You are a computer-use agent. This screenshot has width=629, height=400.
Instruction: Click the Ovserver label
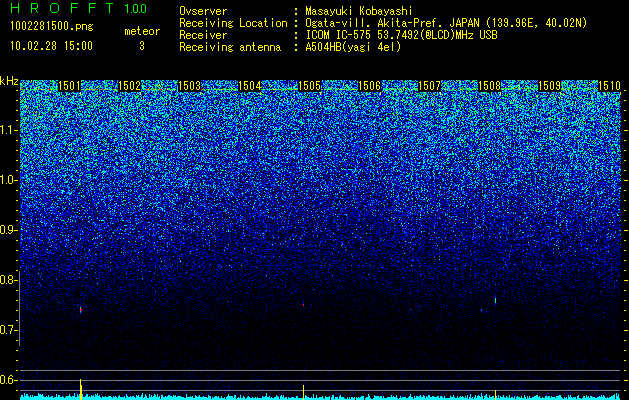pos(203,11)
